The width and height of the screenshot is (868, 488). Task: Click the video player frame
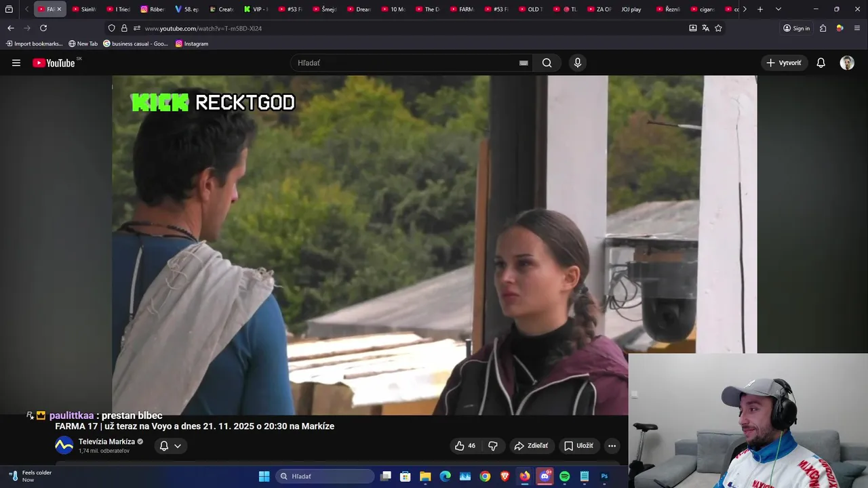pos(434,245)
